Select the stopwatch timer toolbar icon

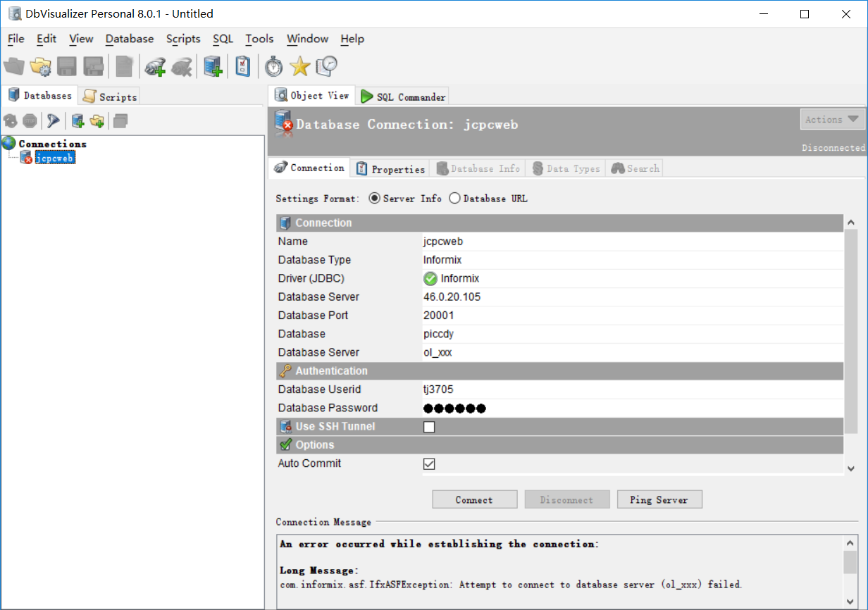273,67
